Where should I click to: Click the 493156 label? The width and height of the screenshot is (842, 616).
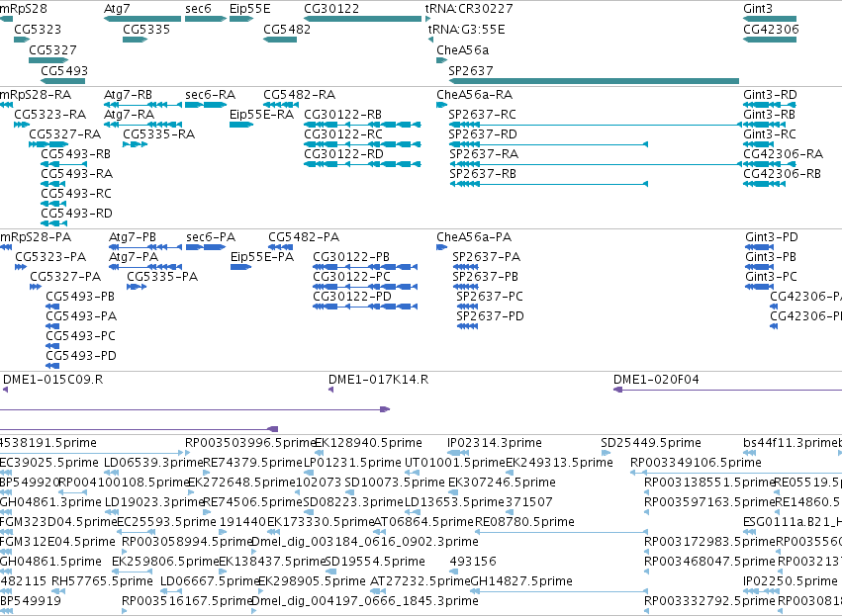473,562
